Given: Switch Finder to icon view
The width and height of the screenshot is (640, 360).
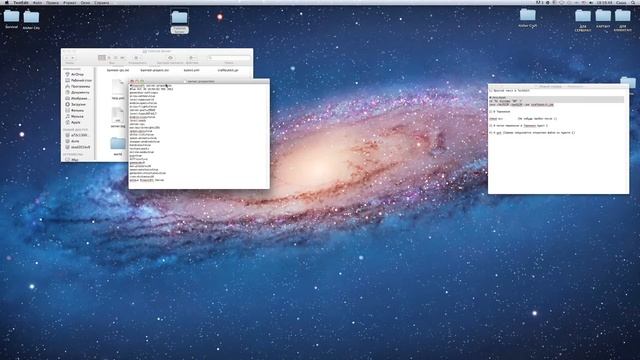Looking at the screenshot, I should tap(102, 58).
